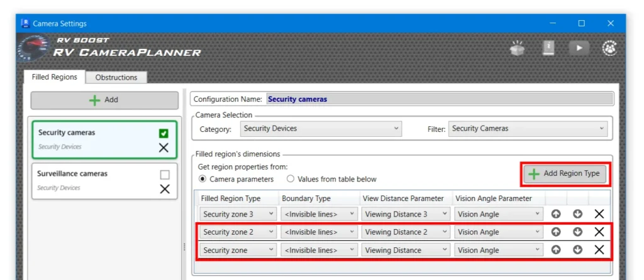This screenshot has height=280, width=644.
Task: Move Security zone 3 row down
Action: pos(578,214)
